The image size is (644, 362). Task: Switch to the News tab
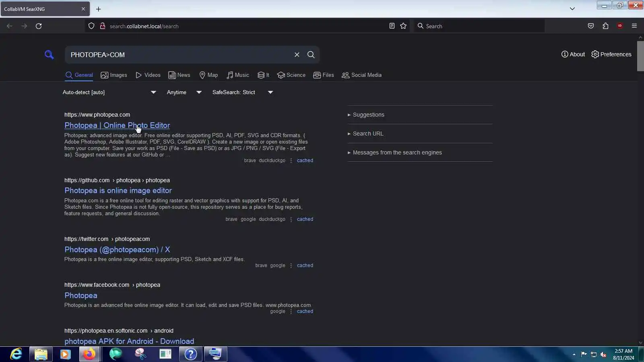(x=179, y=75)
